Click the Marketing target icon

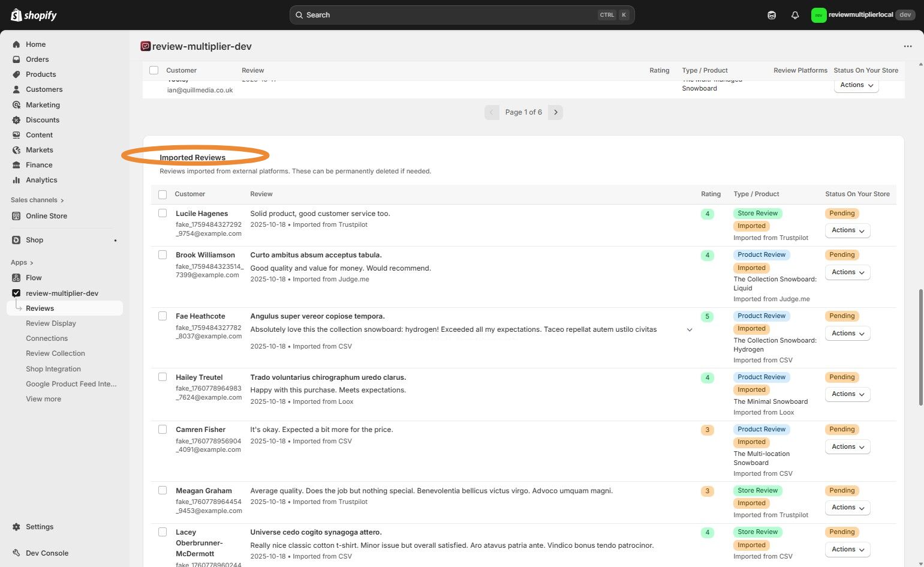tap(16, 105)
